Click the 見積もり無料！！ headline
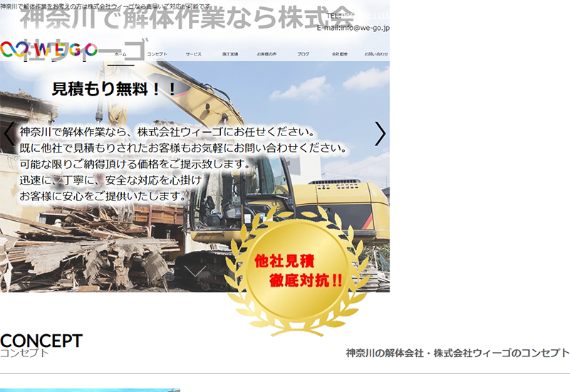This screenshot has width=570, height=392. click(x=115, y=89)
